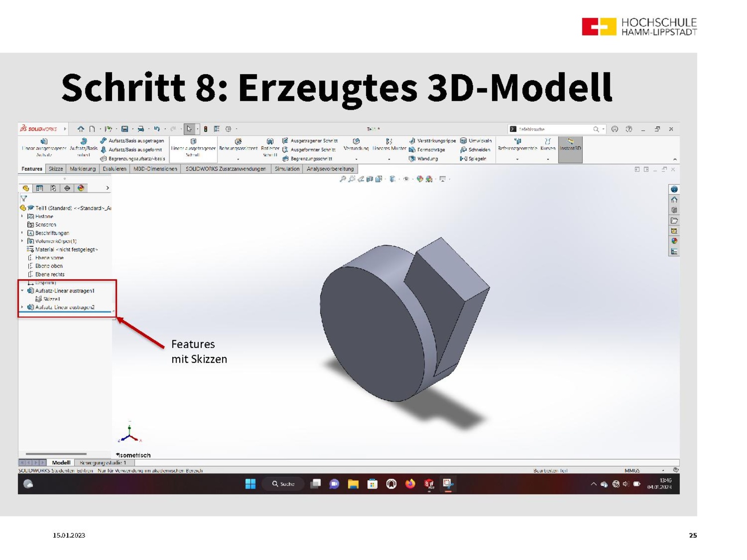Click the Firefox icon in the Windows taskbar
747x560 pixels.
(410, 484)
